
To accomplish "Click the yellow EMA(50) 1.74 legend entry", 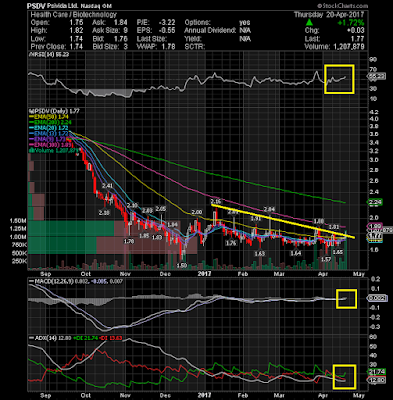I will point(49,117).
